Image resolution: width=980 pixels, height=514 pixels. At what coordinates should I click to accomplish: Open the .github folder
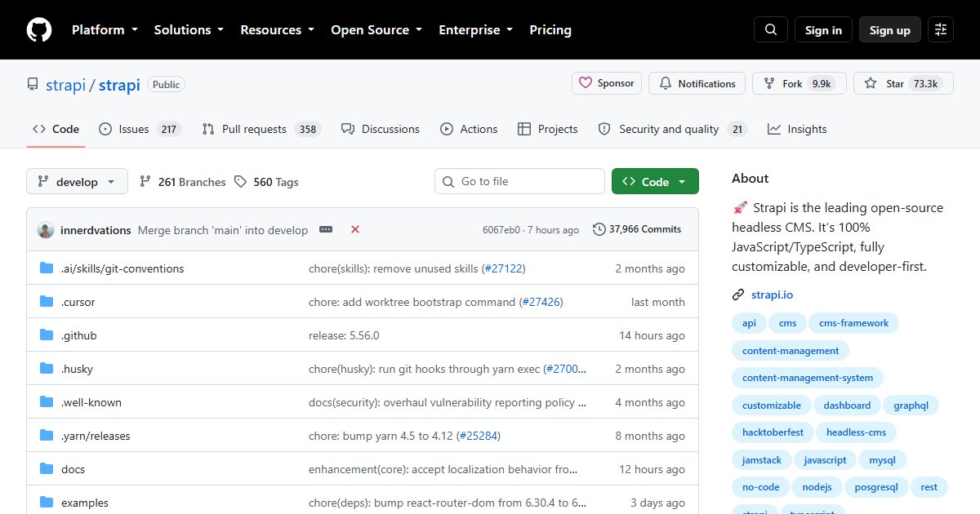pyautogui.click(x=78, y=335)
